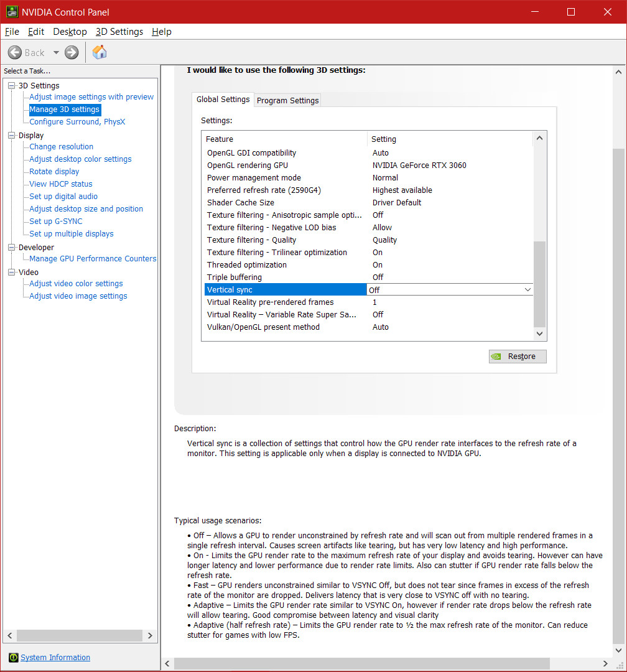Select Vulkan/OpenGL present method row
The width and height of the screenshot is (627, 672).
point(369,327)
